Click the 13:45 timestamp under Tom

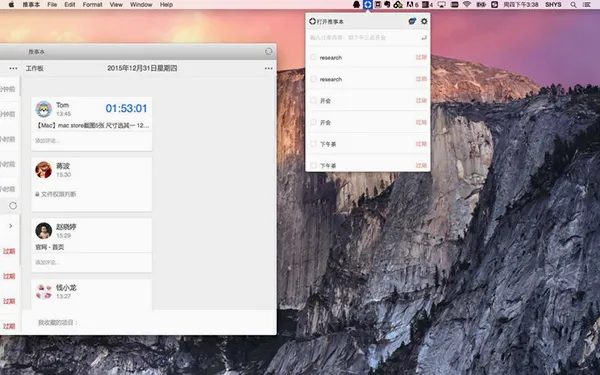tap(64, 114)
